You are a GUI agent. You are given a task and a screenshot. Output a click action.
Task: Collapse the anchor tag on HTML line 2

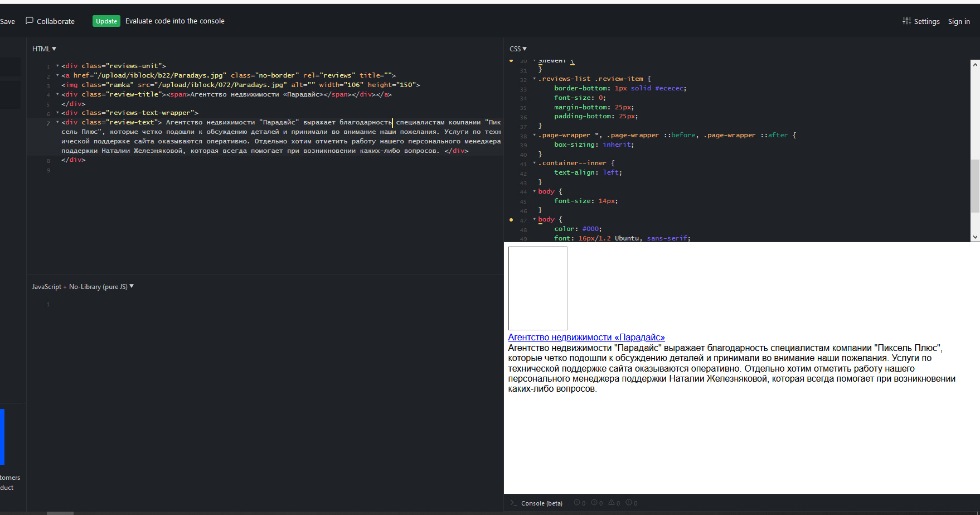coord(57,75)
